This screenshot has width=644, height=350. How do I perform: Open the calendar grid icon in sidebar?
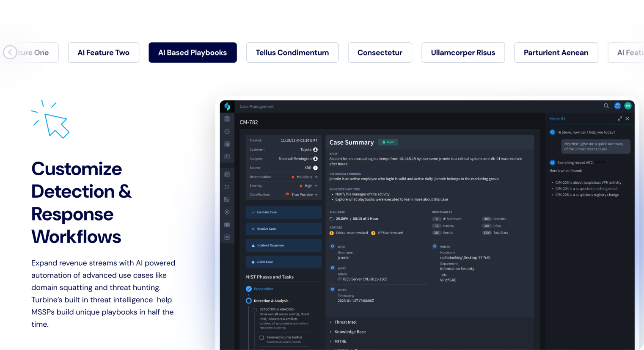(x=227, y=174)
